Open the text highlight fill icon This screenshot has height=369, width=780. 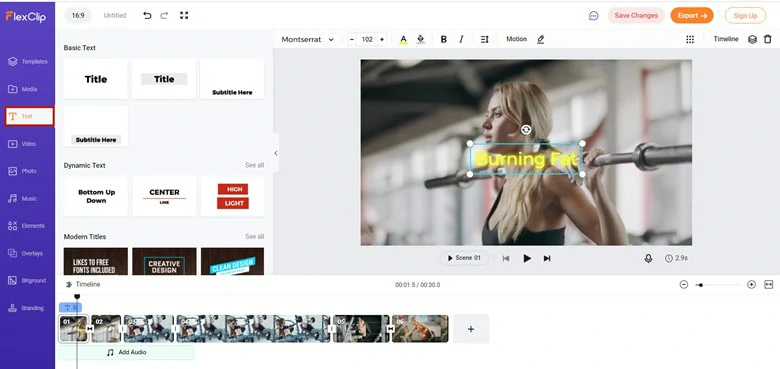[x=420, y=39]
